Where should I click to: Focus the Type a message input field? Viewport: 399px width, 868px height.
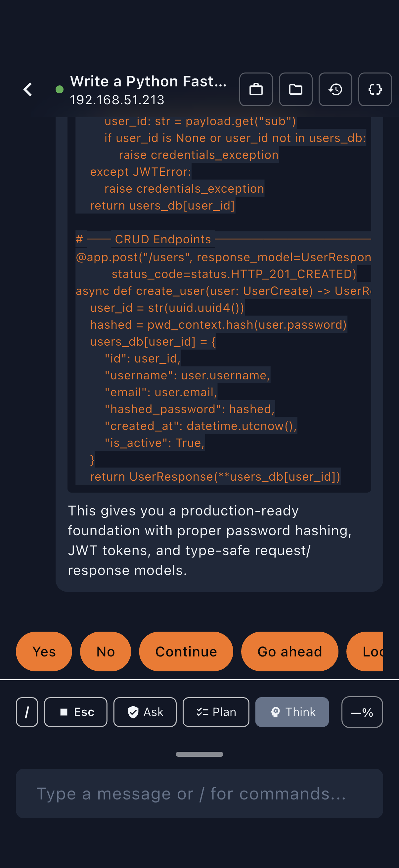199,793
